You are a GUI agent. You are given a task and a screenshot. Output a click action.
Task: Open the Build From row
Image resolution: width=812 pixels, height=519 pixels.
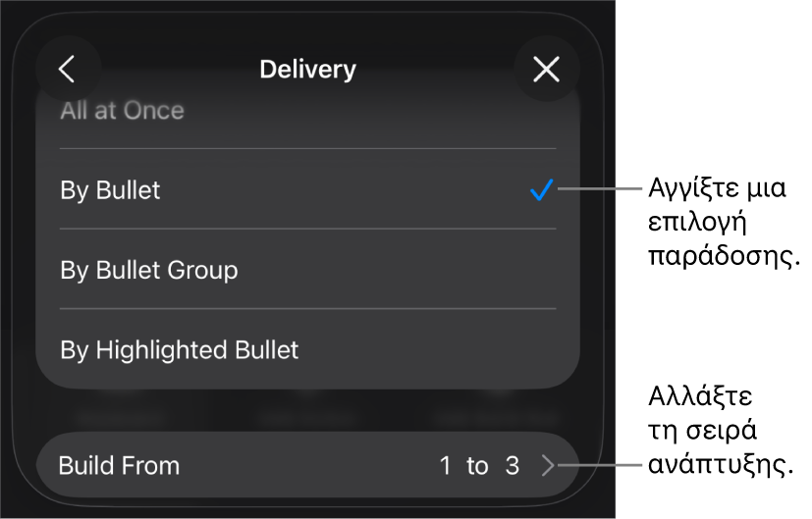307,465
